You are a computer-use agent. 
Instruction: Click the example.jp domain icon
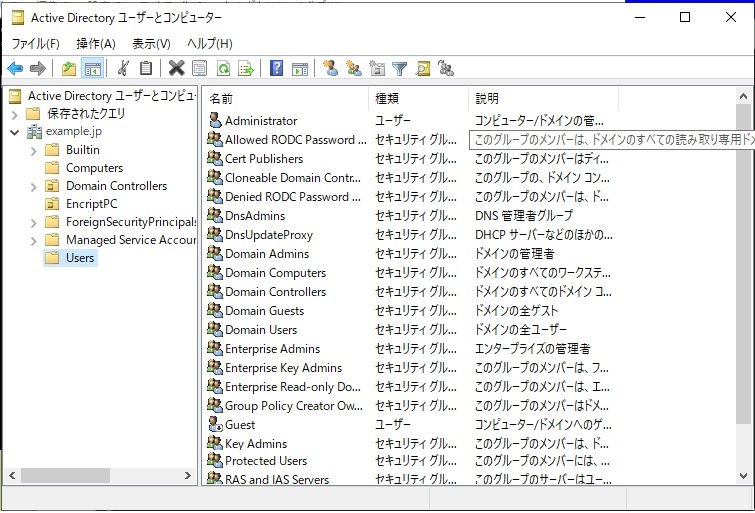[34, 131]
